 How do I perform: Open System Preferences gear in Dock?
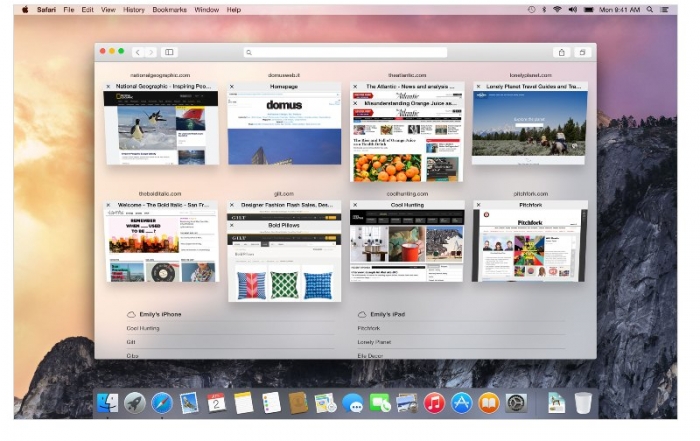pyautogui.click(x=517, y=404)
